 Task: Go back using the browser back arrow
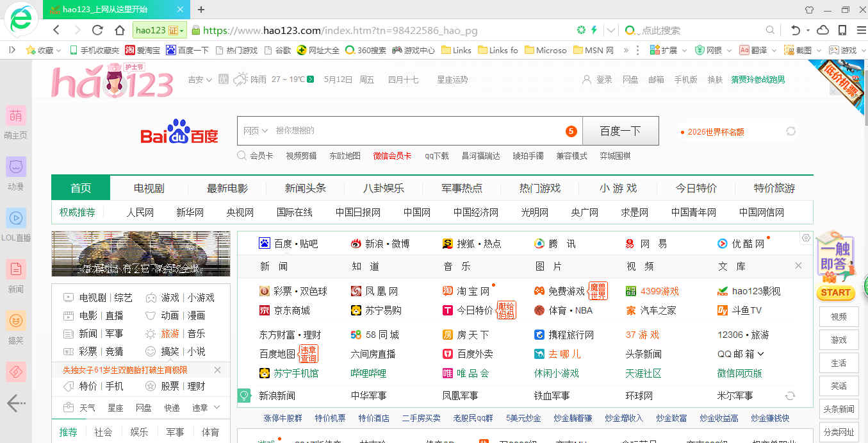(x=56, y=30)
